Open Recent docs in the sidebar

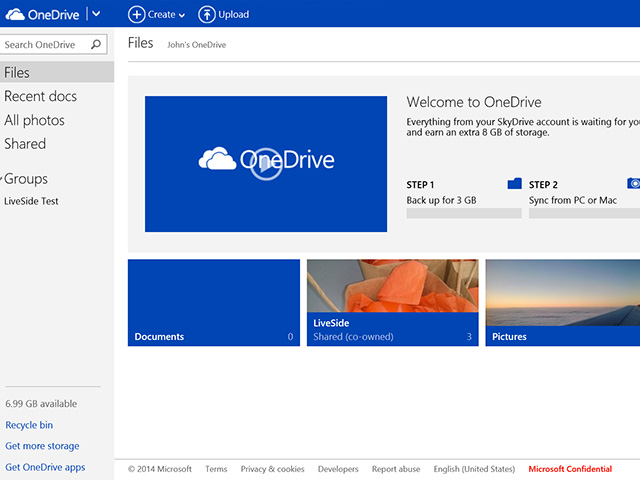tap(40, 96)
